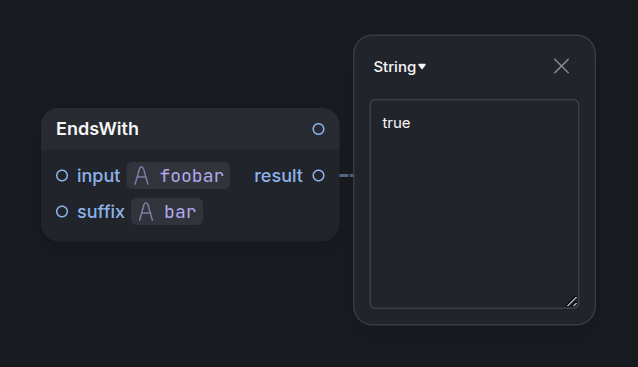
Task: Click the text type icon beside bar
Action: [146, 212]
